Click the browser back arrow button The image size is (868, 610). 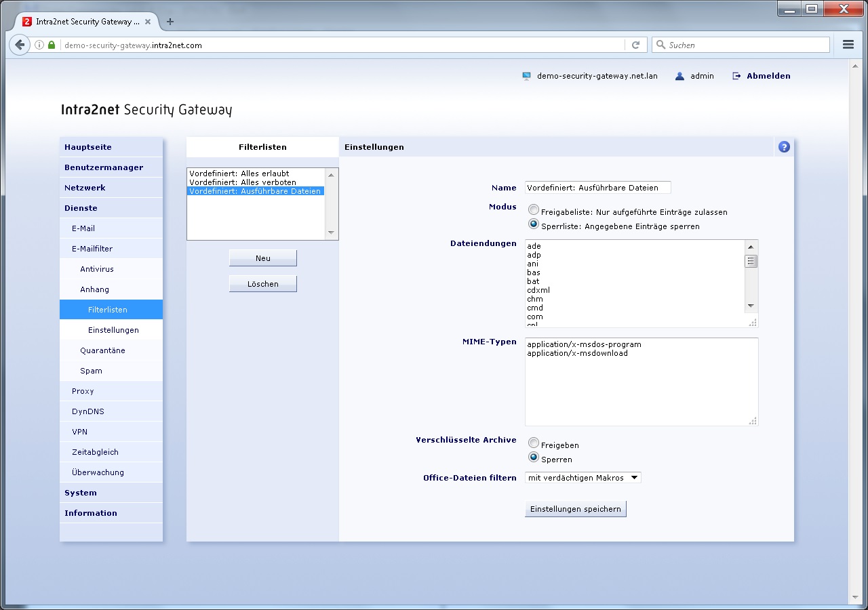coord(20,45)
